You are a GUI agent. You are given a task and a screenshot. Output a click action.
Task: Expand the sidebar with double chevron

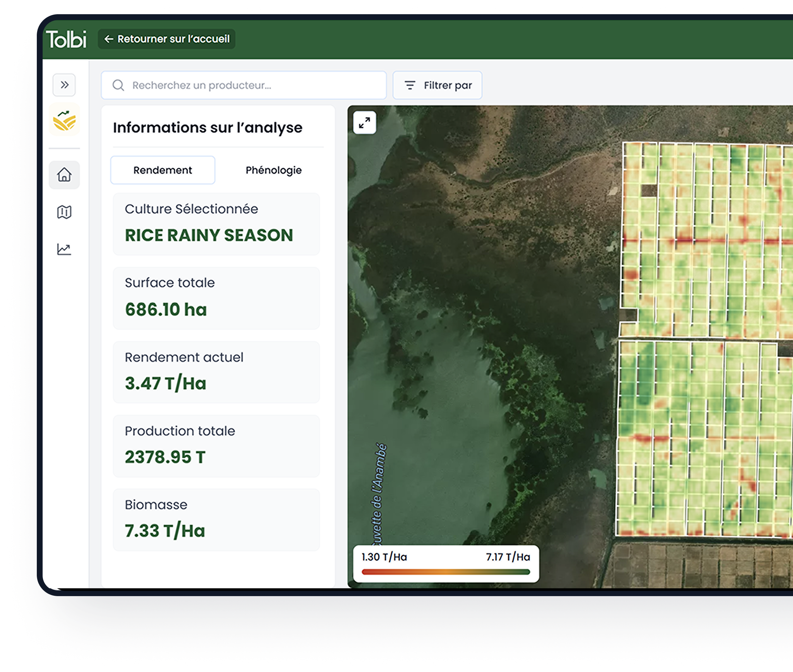coord(64,85)
